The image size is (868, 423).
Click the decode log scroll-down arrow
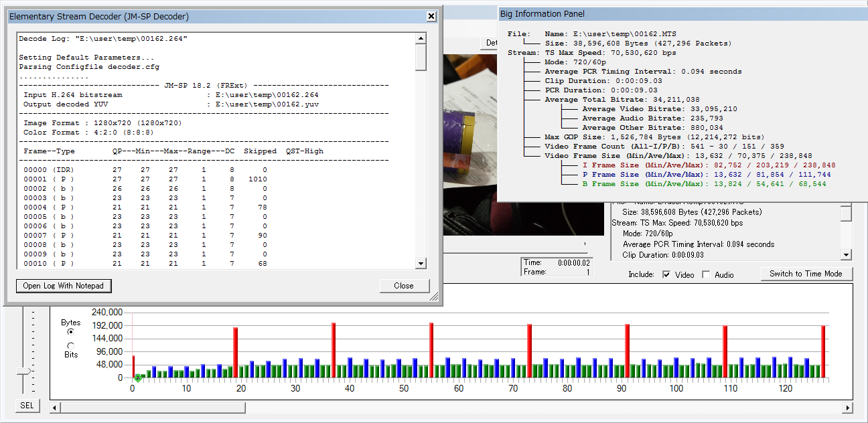coord(421,264)
